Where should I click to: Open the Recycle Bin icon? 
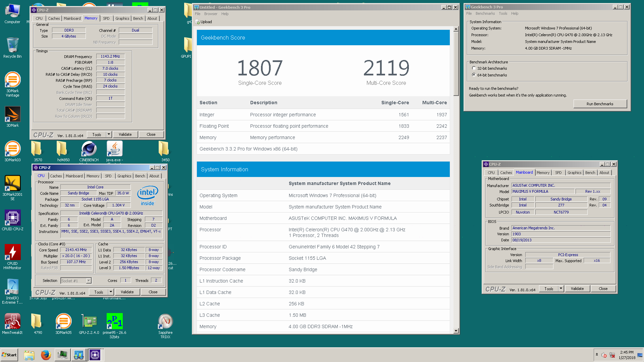click(x=12, y=48)
